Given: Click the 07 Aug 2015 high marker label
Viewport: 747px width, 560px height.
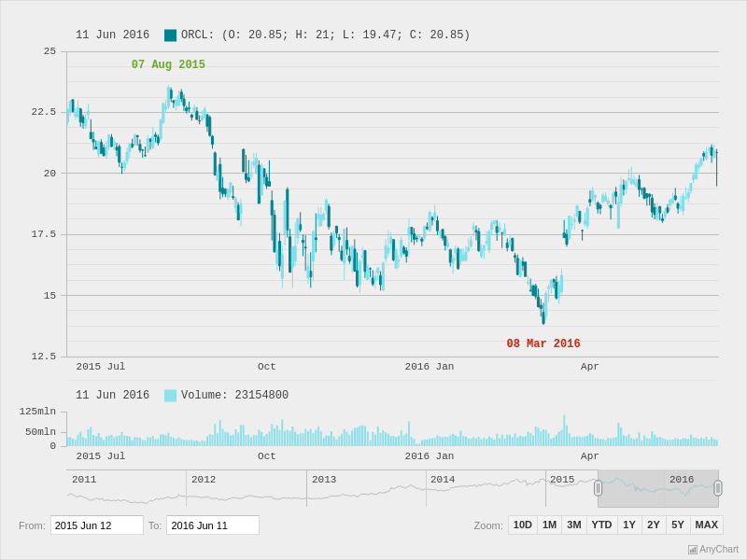Looking at the screenshot, I should [x=168, y=64].
